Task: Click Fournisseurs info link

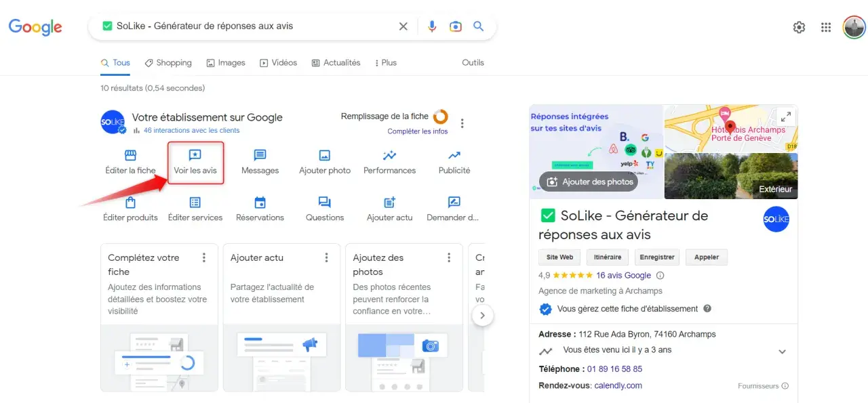Action: tap(763, 386)
